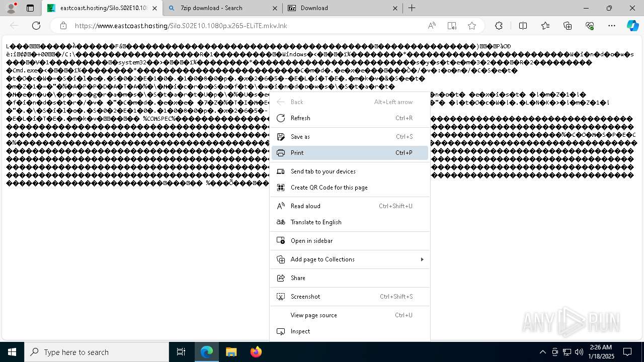Choose Share in the context menu

[x=350, y=278]
